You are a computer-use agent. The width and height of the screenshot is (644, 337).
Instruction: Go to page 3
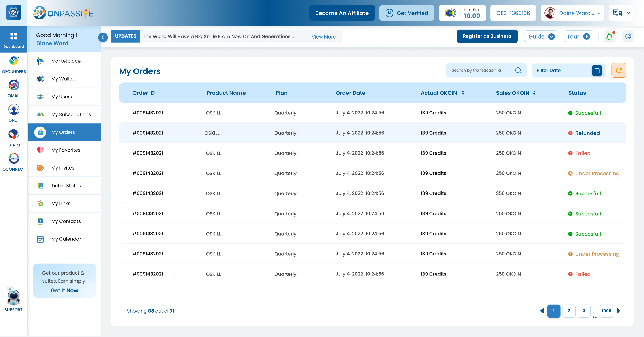584,311
